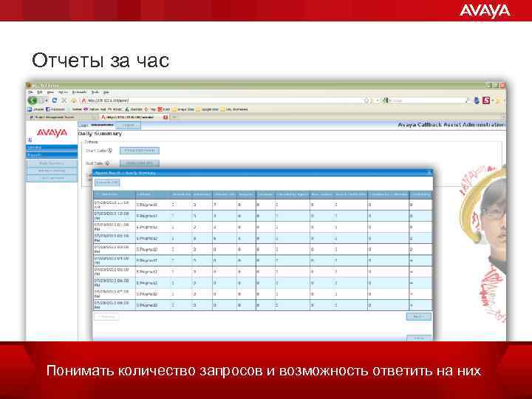Select the first blue section above Reports
Screen dimensions: 532x399
click(52, 147)
